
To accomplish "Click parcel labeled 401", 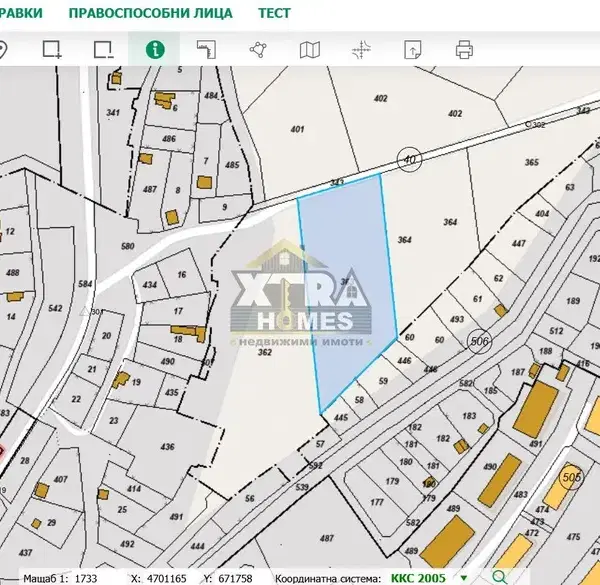I will pyautogui.click(x=297, y=129).
